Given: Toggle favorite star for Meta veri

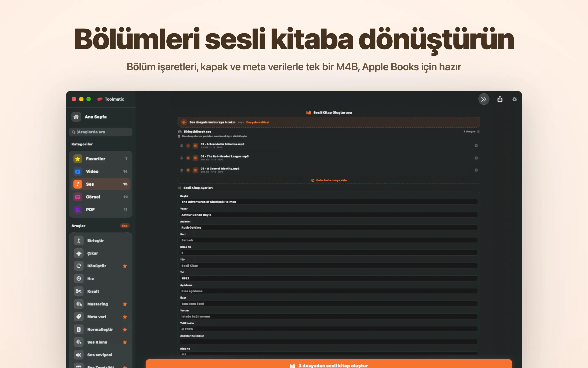Looking at the screenshot, I should 125,317.
